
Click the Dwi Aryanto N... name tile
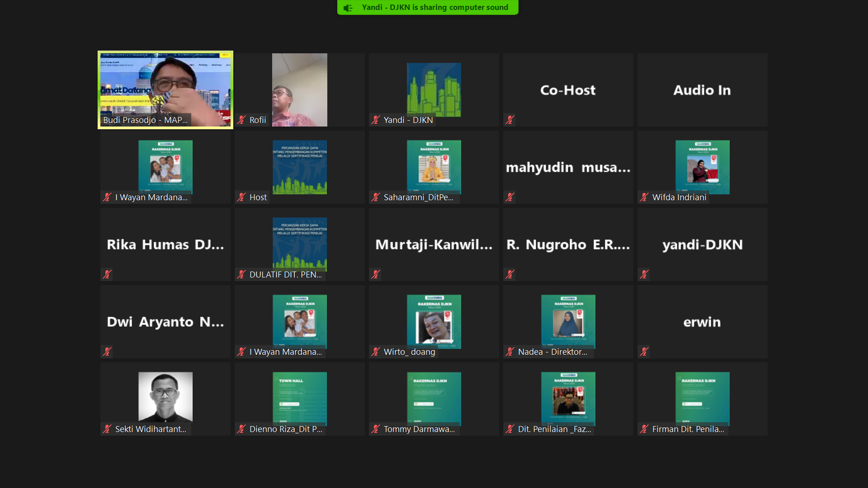[165, 322]
